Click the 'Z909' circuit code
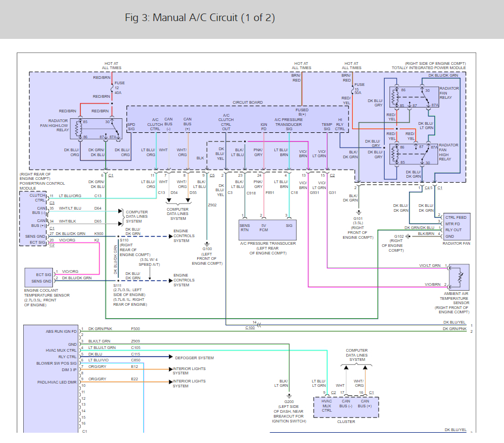504x443 pixels. 136,341
